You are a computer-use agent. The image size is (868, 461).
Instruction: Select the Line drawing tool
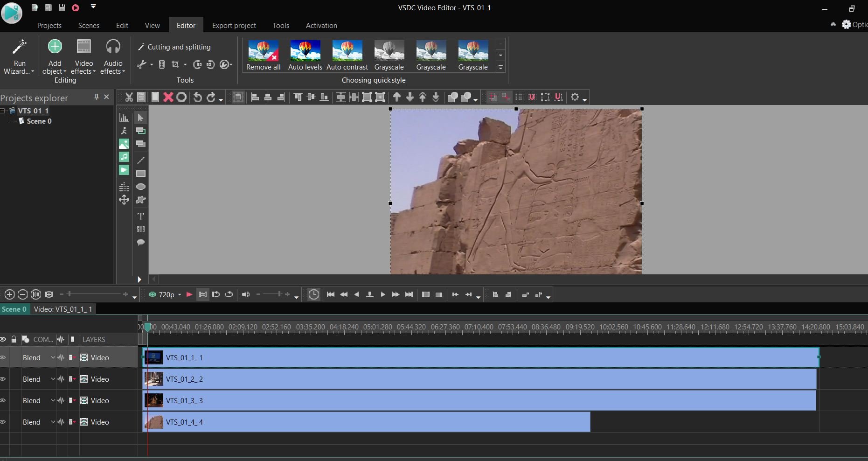click(x=140, y=161)
